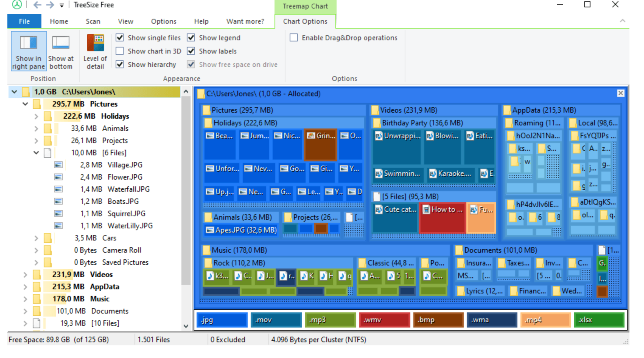Image resolution: width=644 pixels, height=358 pixels.
Task: Go back with the back arrow
Action: [x=37, y=5]
